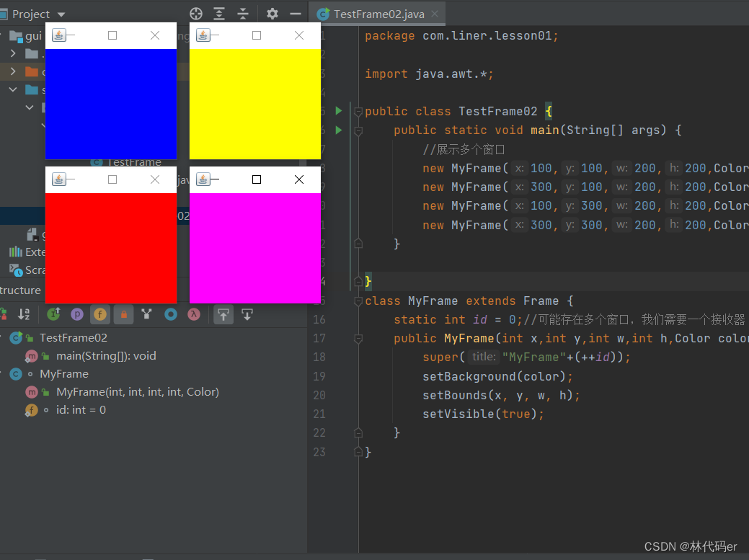This screenshot has width=749, height=560.
Task: Select field id: int = 0 in Structure
Action: [81, 410]
